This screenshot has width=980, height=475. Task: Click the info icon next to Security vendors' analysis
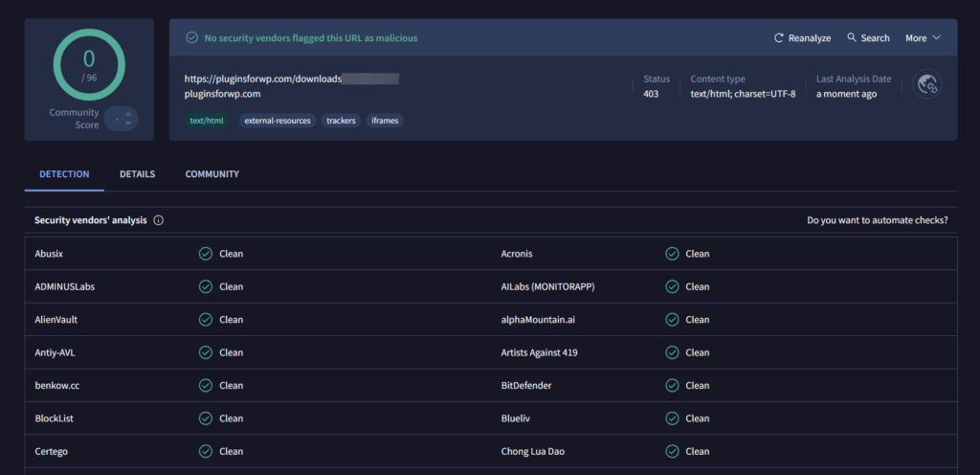[159, 220]
